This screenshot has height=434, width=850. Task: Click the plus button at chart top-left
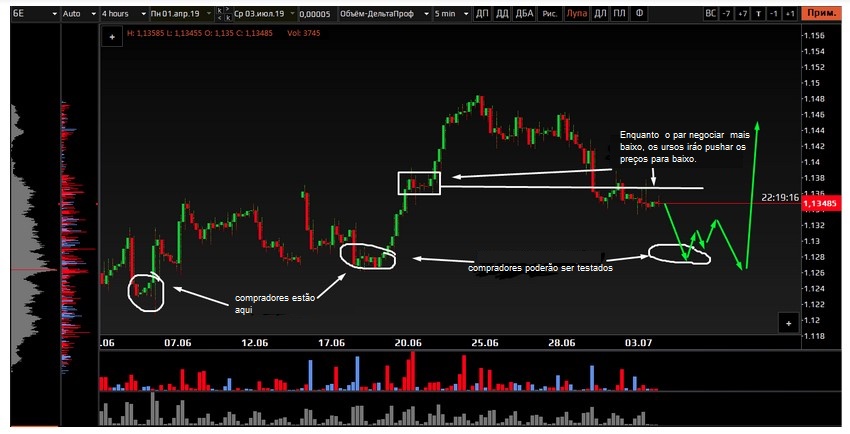112,37
